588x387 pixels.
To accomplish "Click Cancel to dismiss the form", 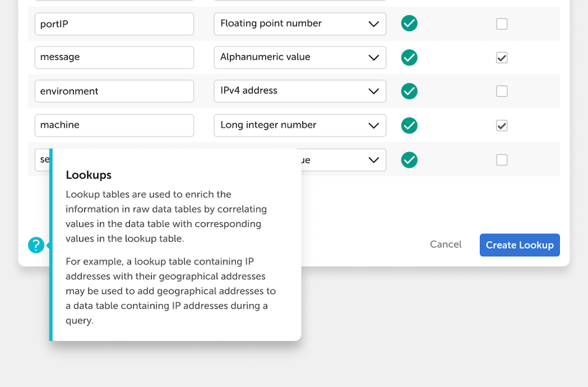I will coord(446,245).
